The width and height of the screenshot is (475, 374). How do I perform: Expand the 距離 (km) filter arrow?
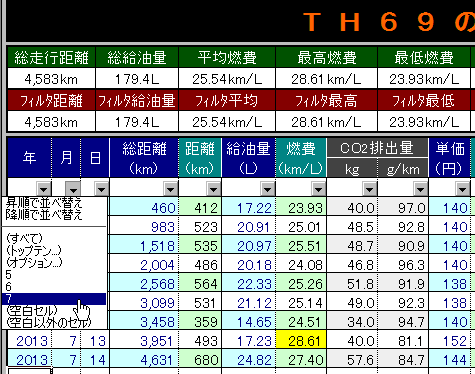[213, 189]
